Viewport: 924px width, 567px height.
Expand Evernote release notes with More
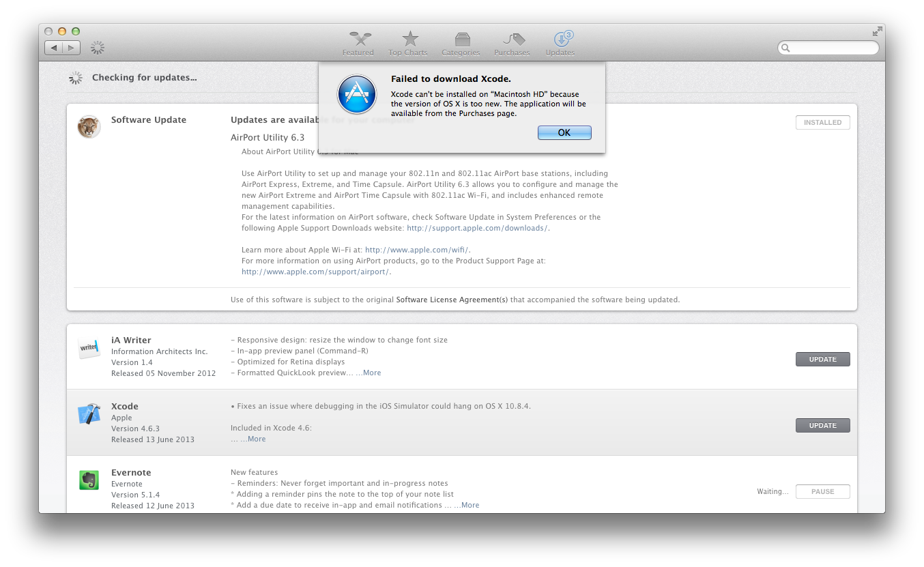point(470,505)
